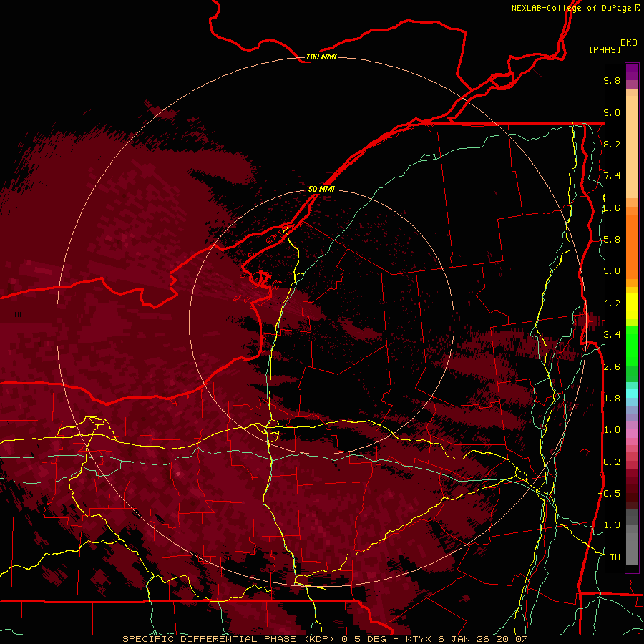Click the 9.0 scale value

[x=612, y=112]
